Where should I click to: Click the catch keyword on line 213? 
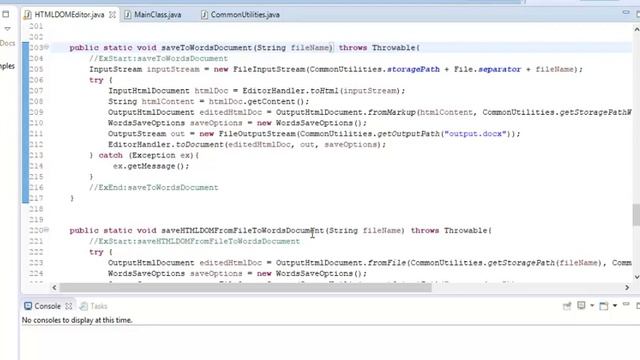pyautogui.click(x=111, y=156)
